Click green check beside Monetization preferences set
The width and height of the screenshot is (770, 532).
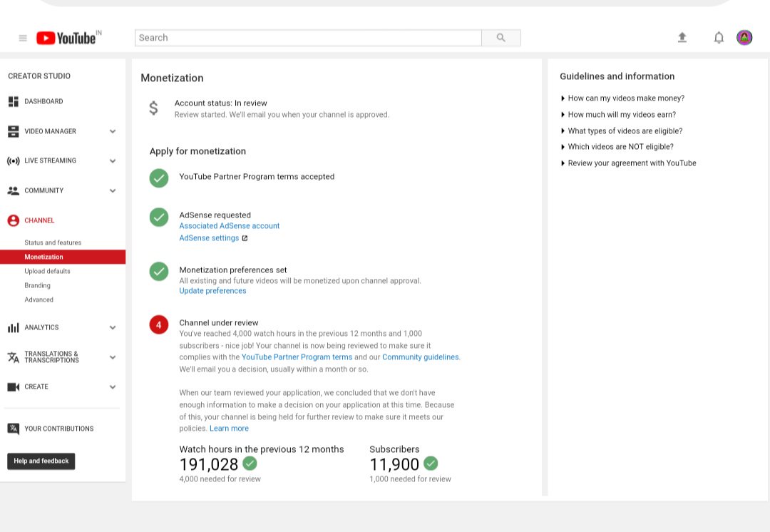tap(158, 271)
